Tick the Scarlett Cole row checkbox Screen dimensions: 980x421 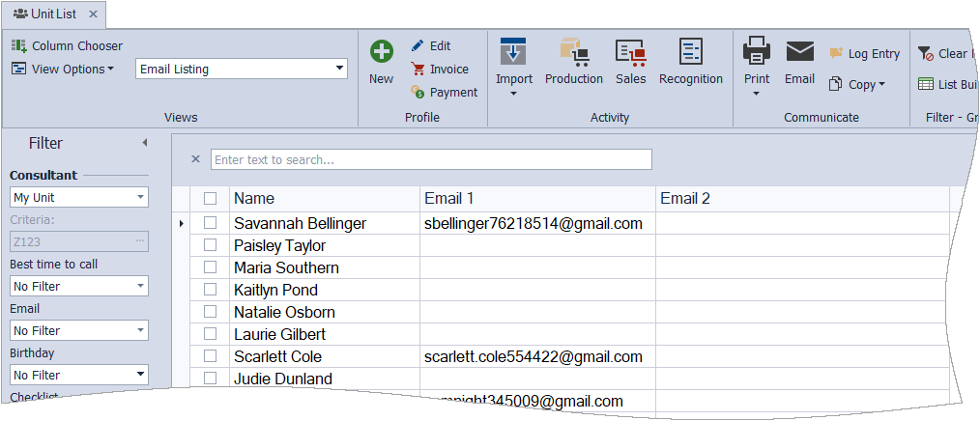click(210, 356)
